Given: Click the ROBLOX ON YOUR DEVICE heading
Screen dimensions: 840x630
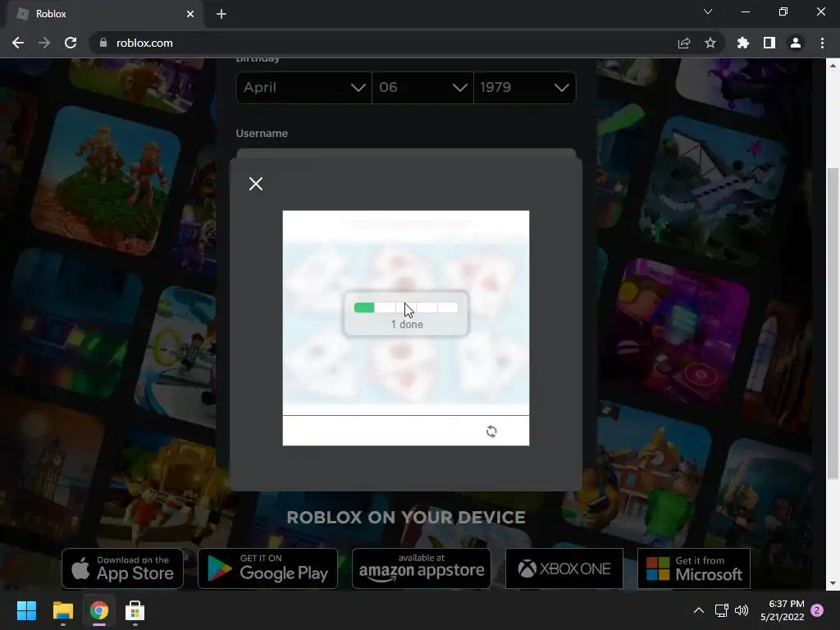Looking at the screenshot, I should pos(406,517).
